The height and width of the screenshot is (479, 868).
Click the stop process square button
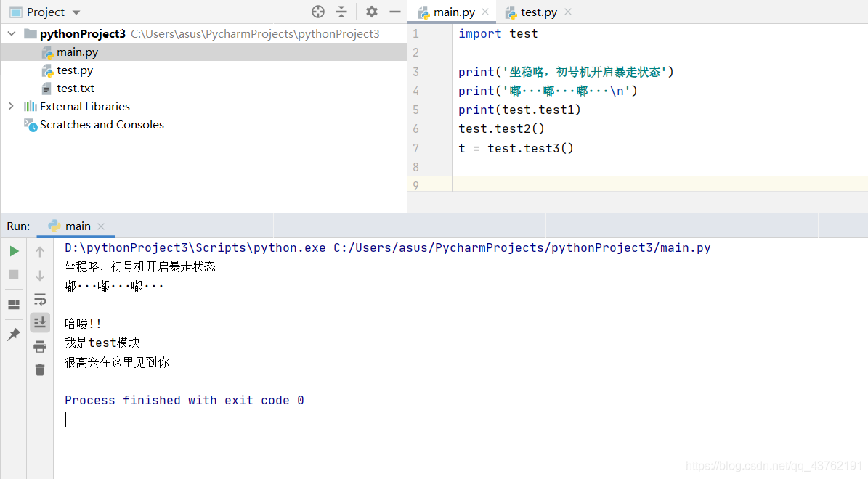(14, 274)
